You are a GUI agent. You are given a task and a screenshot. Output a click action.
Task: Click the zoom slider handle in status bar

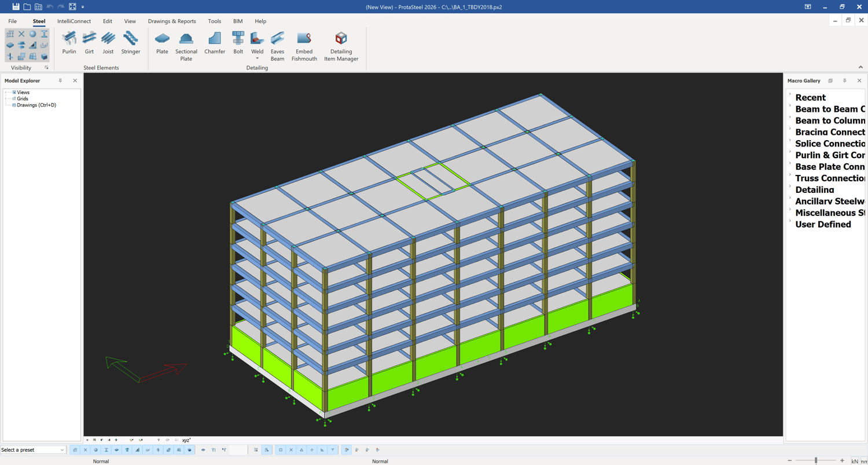816,461
